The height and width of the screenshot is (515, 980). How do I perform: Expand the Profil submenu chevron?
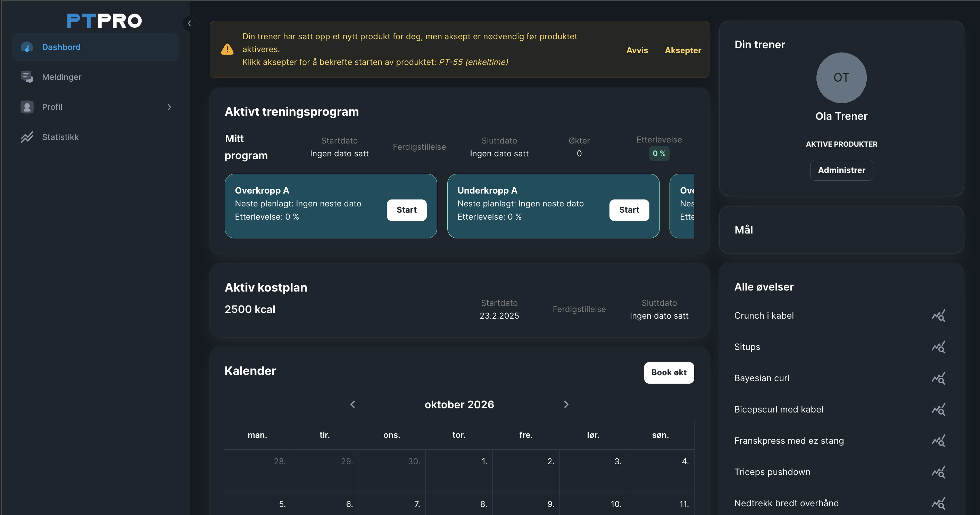click(x=169, y=107)
